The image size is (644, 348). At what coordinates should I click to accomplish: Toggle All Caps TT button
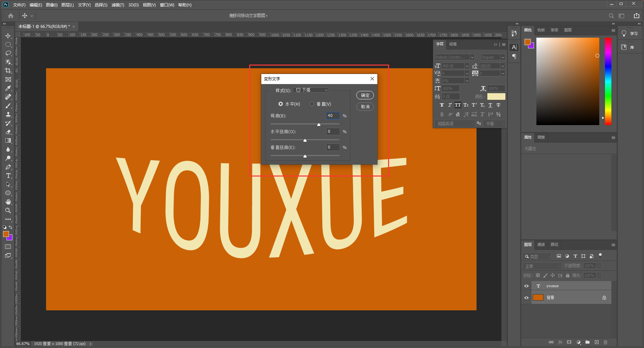point(458,105)
